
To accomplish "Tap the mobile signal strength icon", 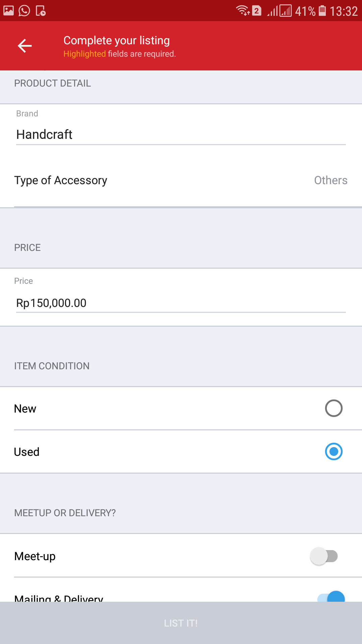I will (x=279, y=11).
